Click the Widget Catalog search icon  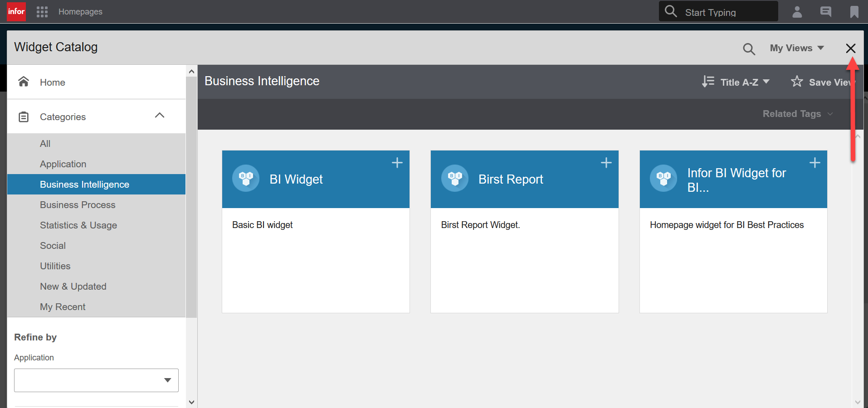[749, 49]
